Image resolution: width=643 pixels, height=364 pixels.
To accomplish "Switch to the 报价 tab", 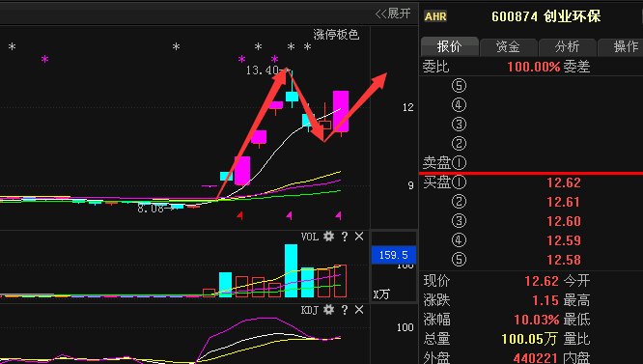I will (450, 46).
